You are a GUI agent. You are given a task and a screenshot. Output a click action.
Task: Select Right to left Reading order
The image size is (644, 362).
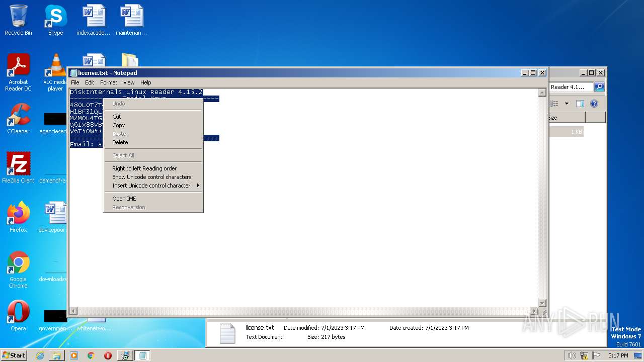pyautogui.click(x=153, y=168)
